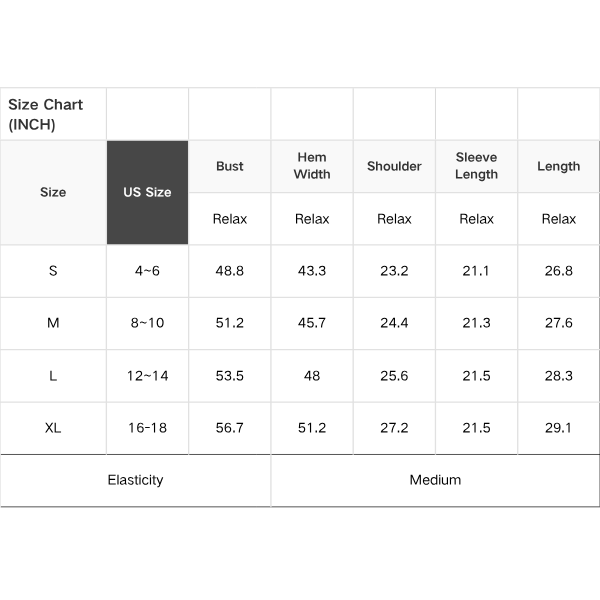Image resolution: width=600 pixels, height=600 pixels.
Task: Click the US Size dark header cell
Action: point(147,192)
